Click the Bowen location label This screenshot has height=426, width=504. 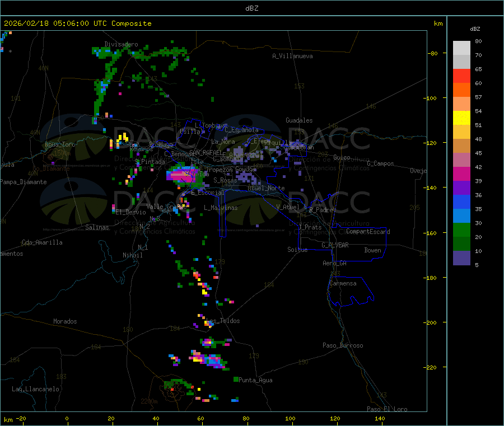point(372,250)
